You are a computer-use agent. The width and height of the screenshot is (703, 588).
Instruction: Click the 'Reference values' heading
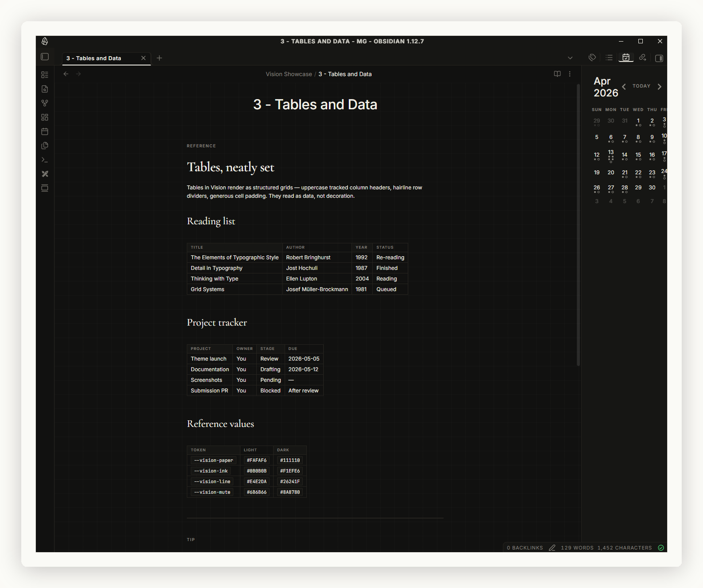tap(220, 424)
